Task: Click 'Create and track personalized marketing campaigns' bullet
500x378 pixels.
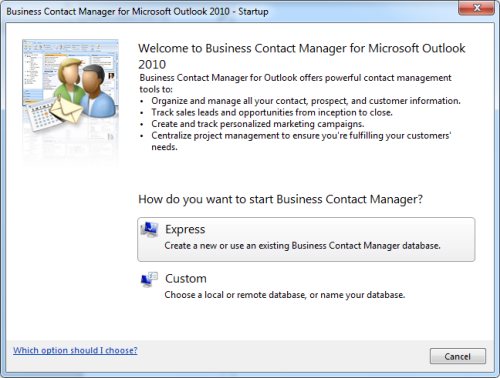Action: click(x=258, y=124)
